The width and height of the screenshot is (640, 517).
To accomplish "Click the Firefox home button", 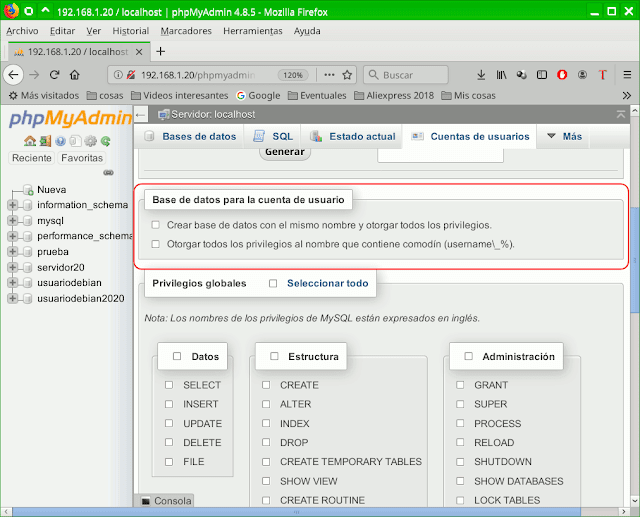I will tap(74, 75).
